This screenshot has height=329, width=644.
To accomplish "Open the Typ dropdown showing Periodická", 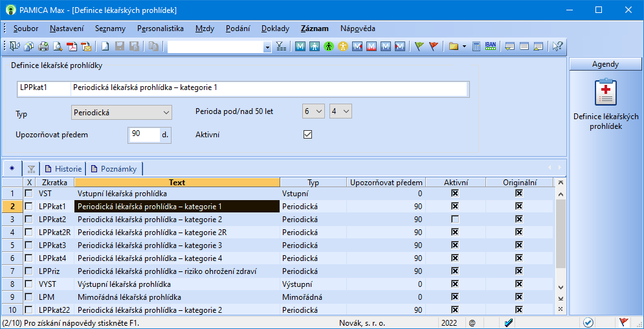I will [121, 112].
